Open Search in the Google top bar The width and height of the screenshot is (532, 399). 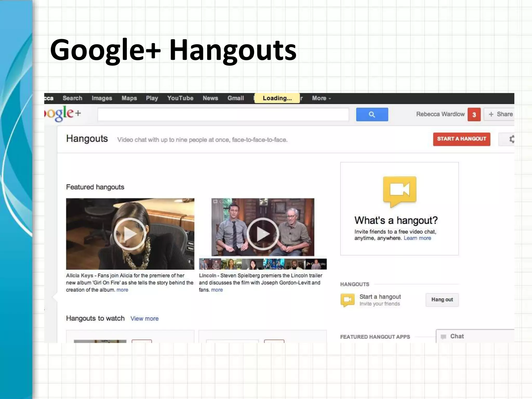pyautogui.click(x=72, y=98)
